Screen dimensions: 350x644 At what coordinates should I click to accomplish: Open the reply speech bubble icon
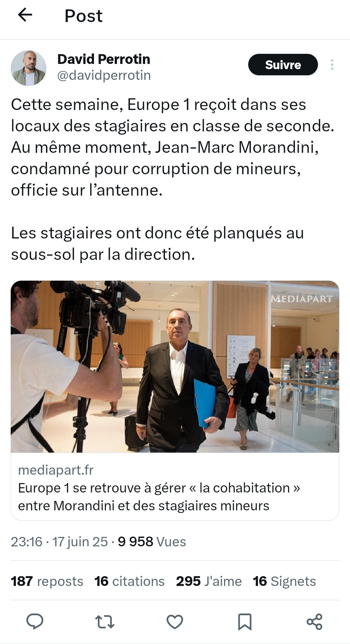click(x=35, y=621)
